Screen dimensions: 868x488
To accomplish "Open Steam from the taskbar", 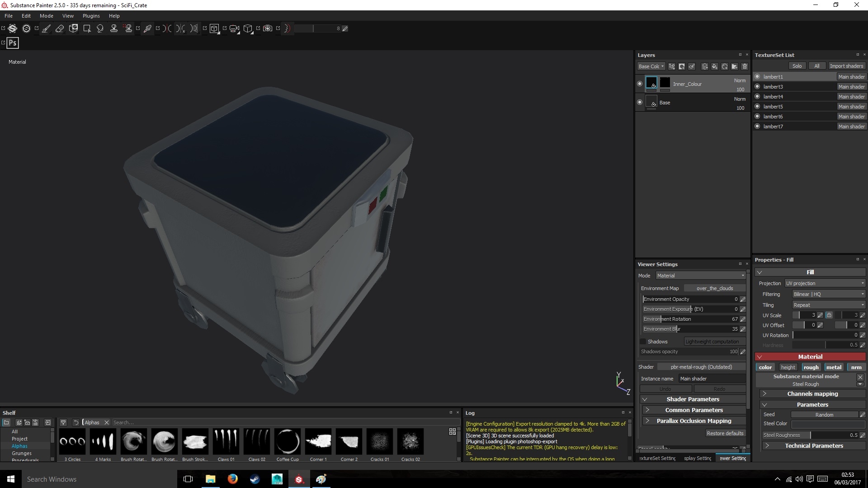I will [255, 479].
